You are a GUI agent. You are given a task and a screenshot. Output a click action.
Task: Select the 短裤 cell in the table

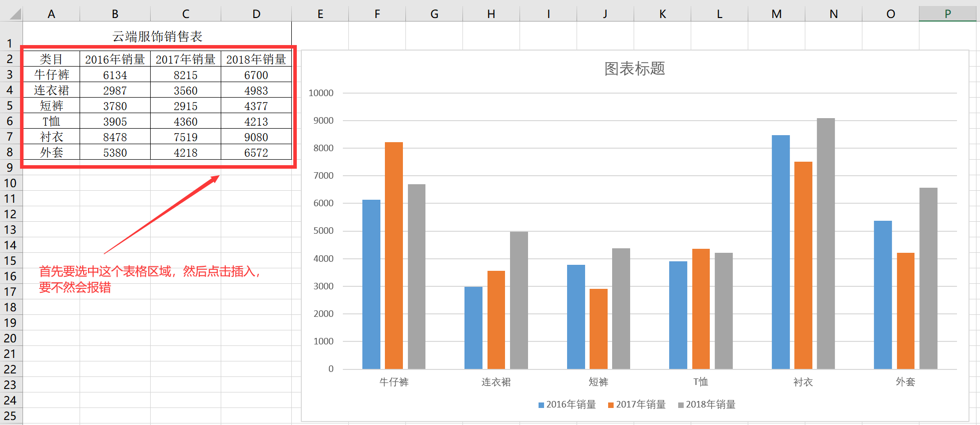[x=52, y=106]
